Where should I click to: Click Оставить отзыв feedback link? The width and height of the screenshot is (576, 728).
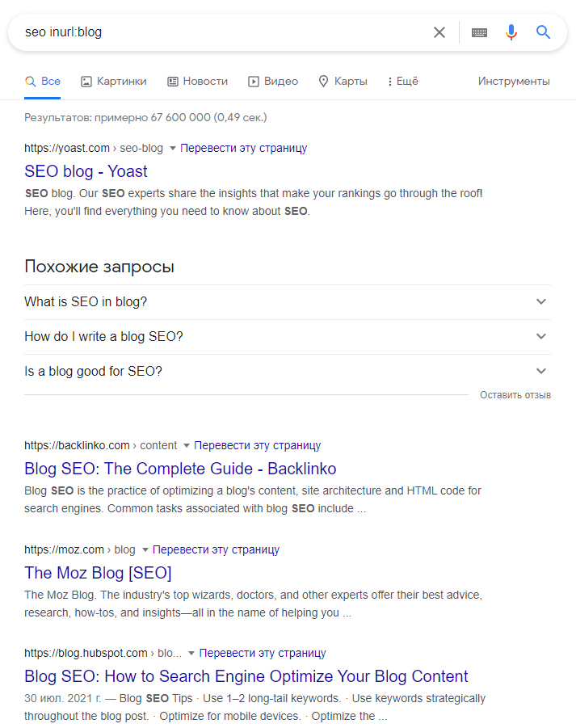515,395
